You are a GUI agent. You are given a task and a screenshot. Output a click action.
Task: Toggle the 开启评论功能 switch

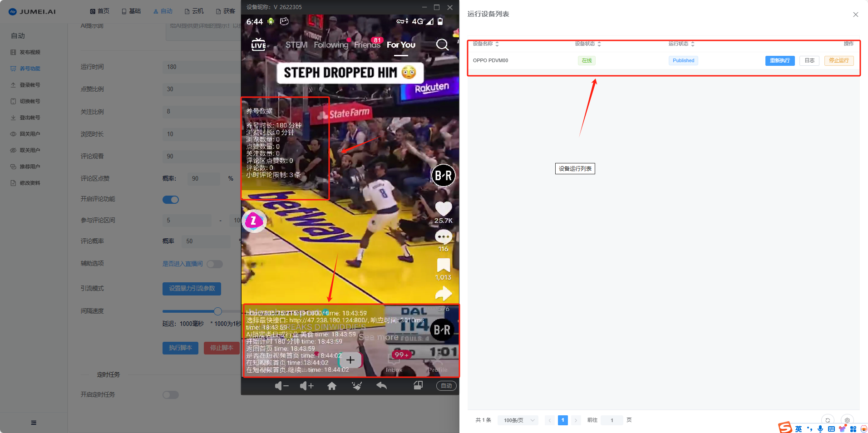(171, 200)
